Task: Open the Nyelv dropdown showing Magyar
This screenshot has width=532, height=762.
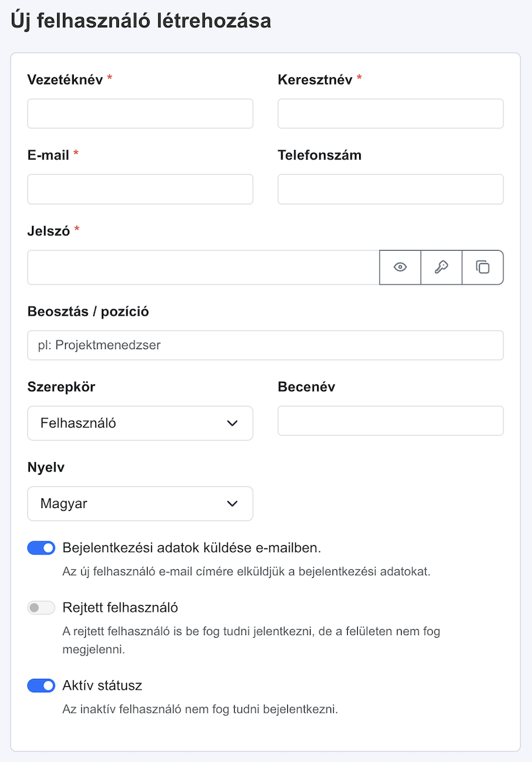Action: tap(140, 503)
